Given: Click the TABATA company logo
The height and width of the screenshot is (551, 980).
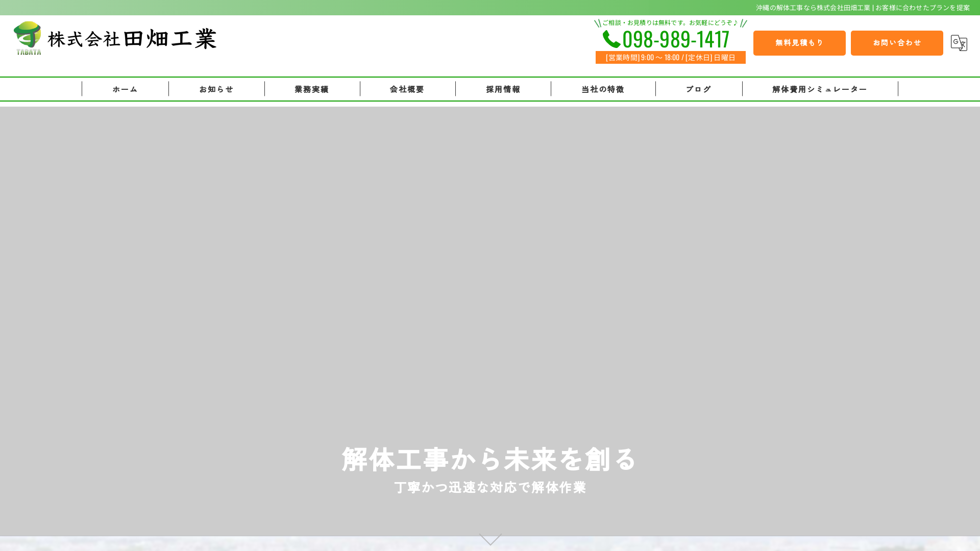Looking at the screenshot, I should [27, 38].
